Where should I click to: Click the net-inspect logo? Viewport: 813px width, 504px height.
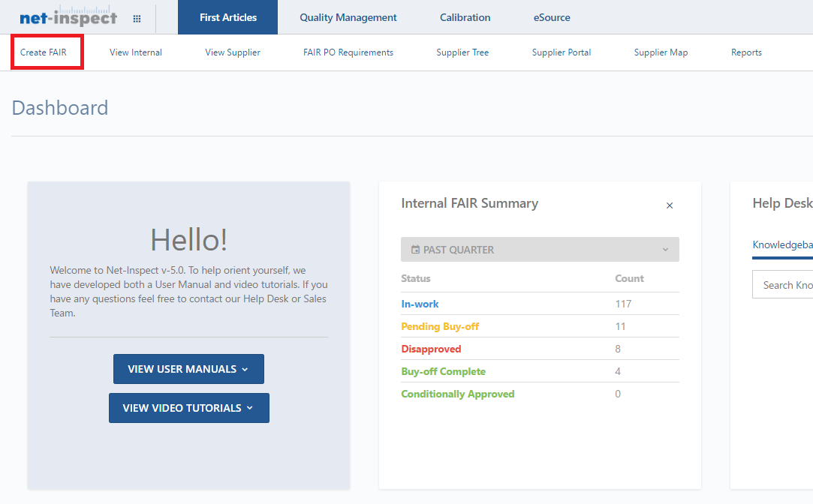pos(68,16)
